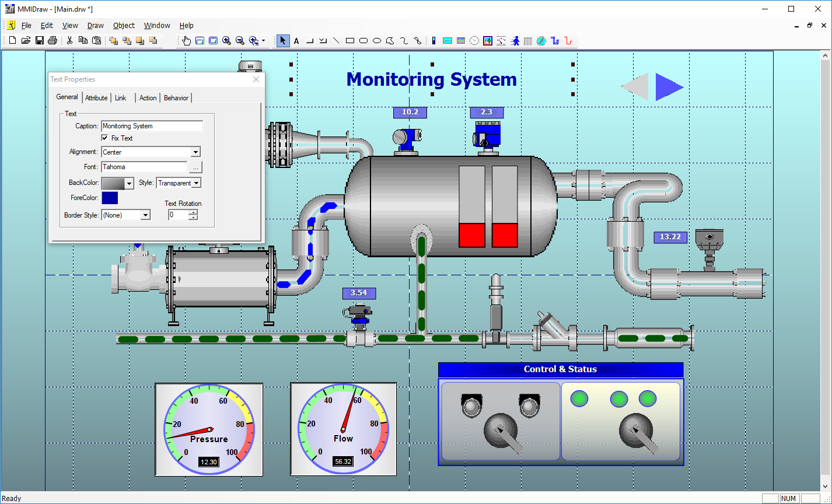
Task: Click the Cut scissors icon
Action: [x=69, y=41]
